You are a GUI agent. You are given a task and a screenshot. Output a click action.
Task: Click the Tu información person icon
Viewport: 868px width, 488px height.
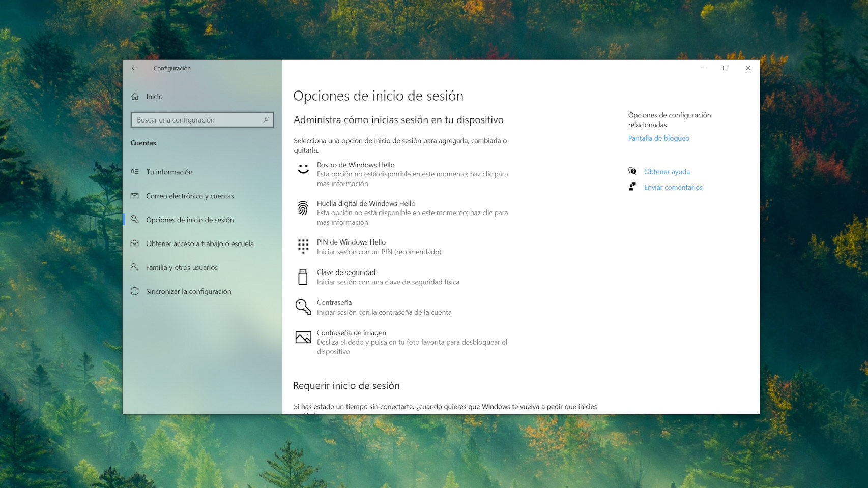coord(134,172)
